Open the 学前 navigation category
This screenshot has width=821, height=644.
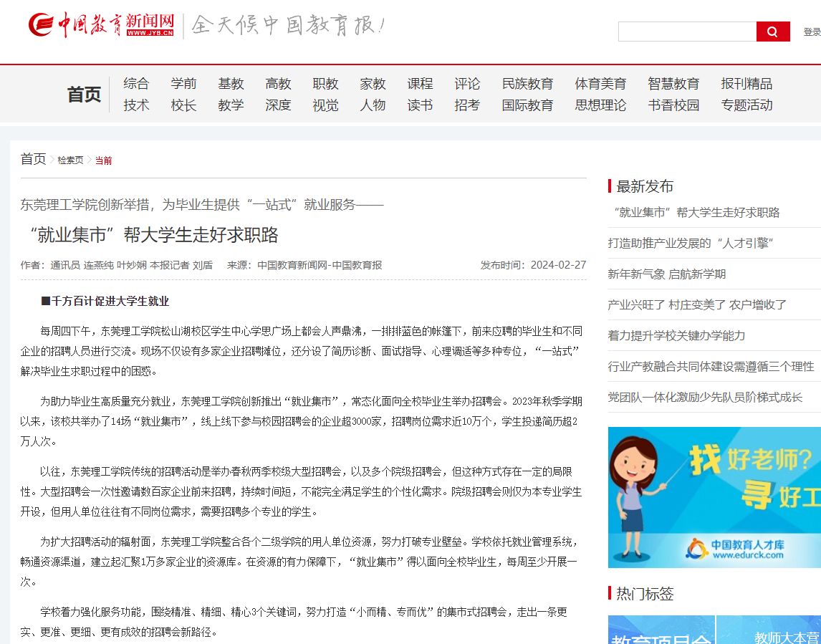[x=183, y=84]
